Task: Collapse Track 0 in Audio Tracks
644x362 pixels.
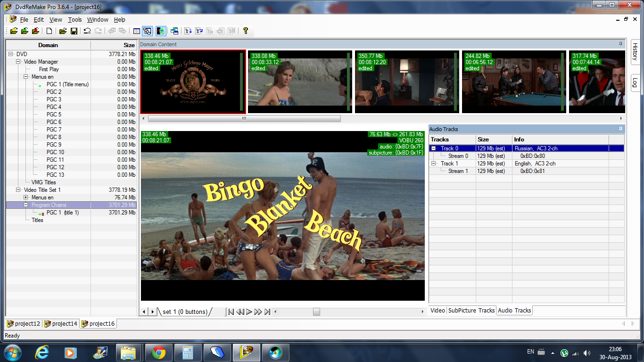Action: [434, 148]
